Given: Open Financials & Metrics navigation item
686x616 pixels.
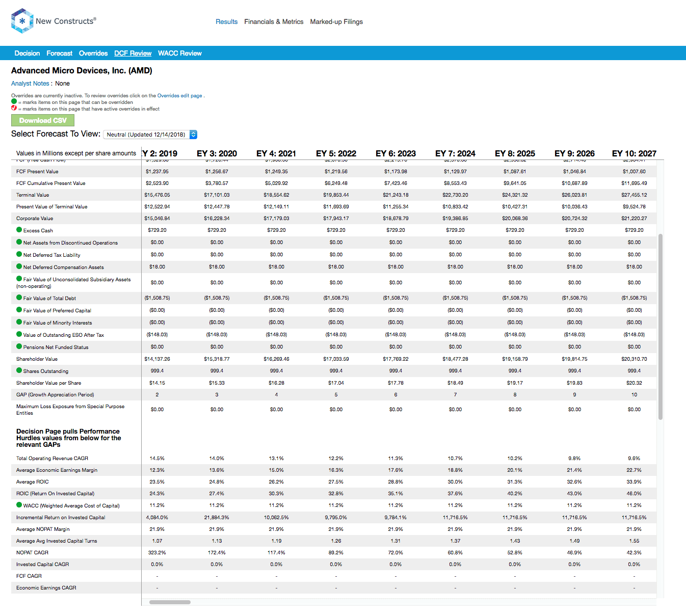Looking at the screenshot, I should (274, 21).
